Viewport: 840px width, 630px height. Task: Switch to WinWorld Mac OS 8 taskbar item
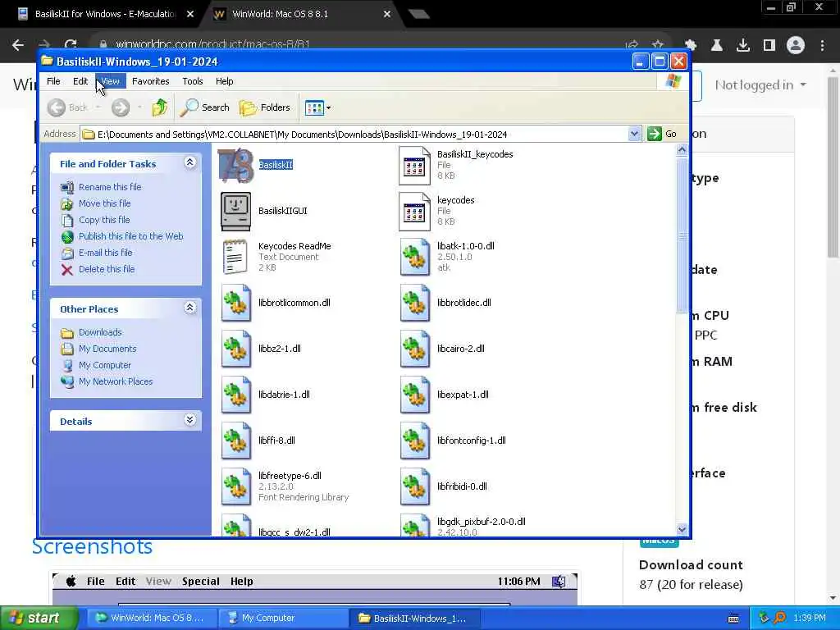click(x=152, y=619)
